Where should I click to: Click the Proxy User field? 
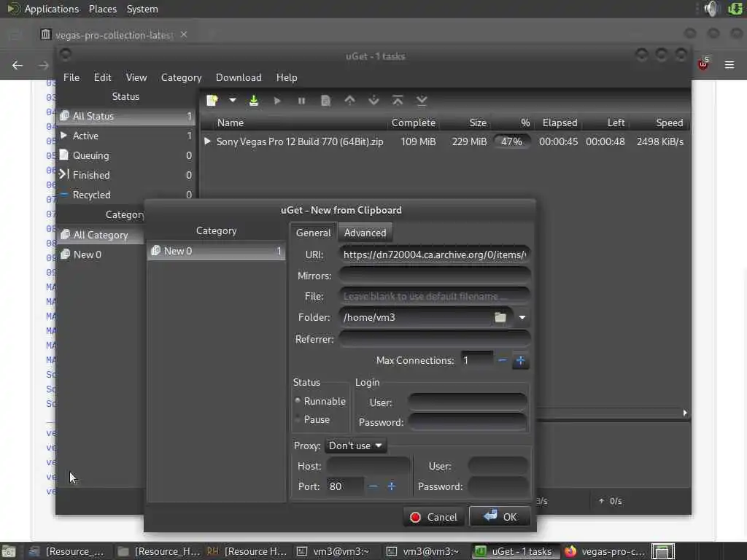(x=498, y=466)
